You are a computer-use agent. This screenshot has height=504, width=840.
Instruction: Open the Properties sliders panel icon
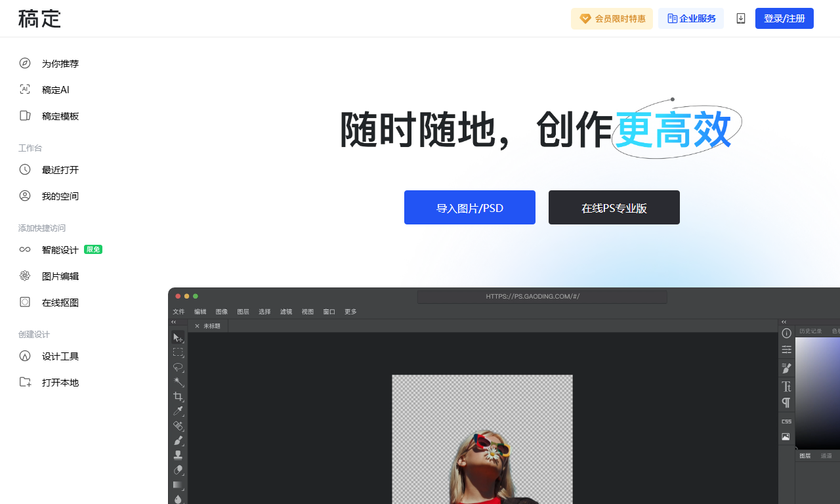(786, 350)
